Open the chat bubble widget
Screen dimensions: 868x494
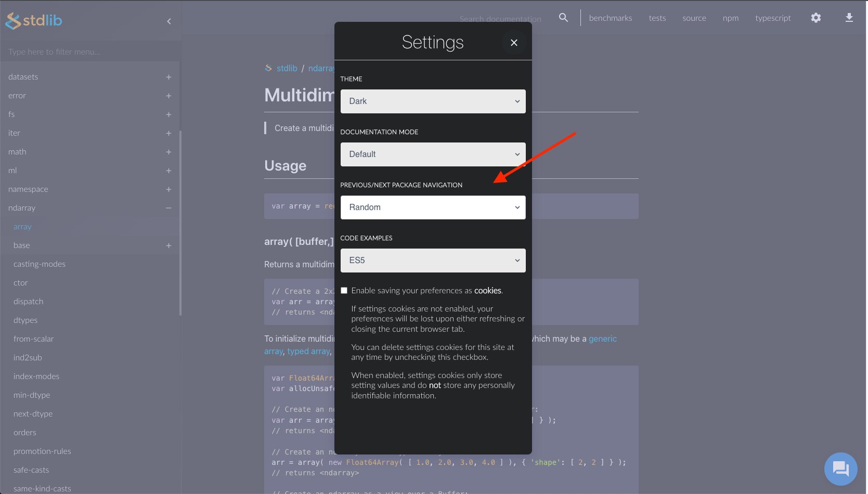(x=840, y=469)
